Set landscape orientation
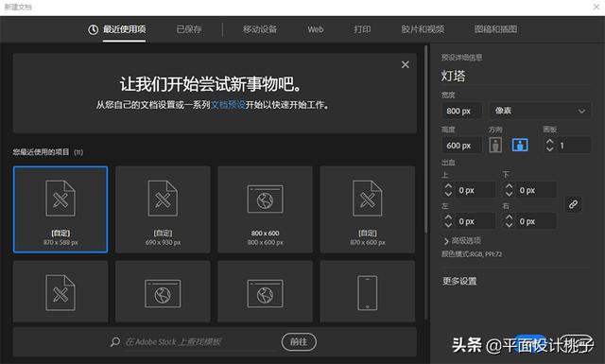This screenshot has height=364, width=605. 520,146
